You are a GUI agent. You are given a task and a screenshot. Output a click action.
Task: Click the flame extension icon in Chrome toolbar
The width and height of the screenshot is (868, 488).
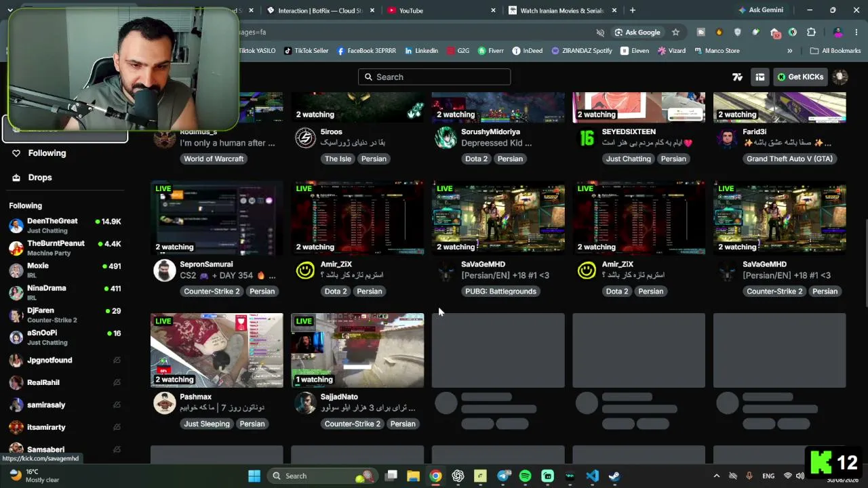tap(719, 32)
